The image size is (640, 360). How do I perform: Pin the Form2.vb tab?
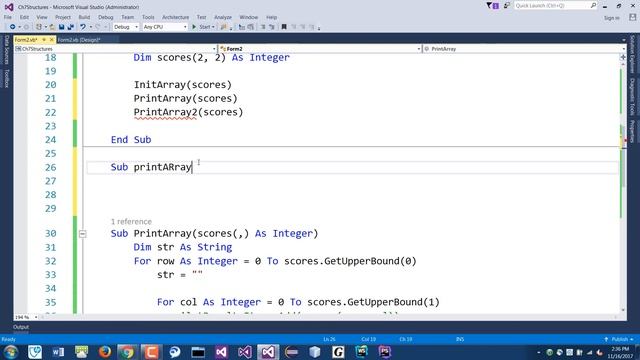(44, 40)
